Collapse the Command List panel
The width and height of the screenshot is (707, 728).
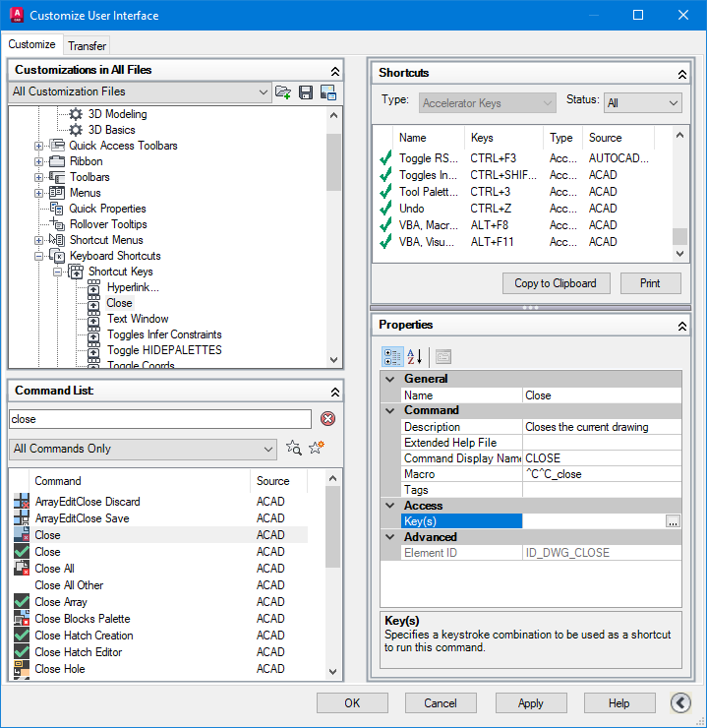pyautogui.click(x=335, y=393)
